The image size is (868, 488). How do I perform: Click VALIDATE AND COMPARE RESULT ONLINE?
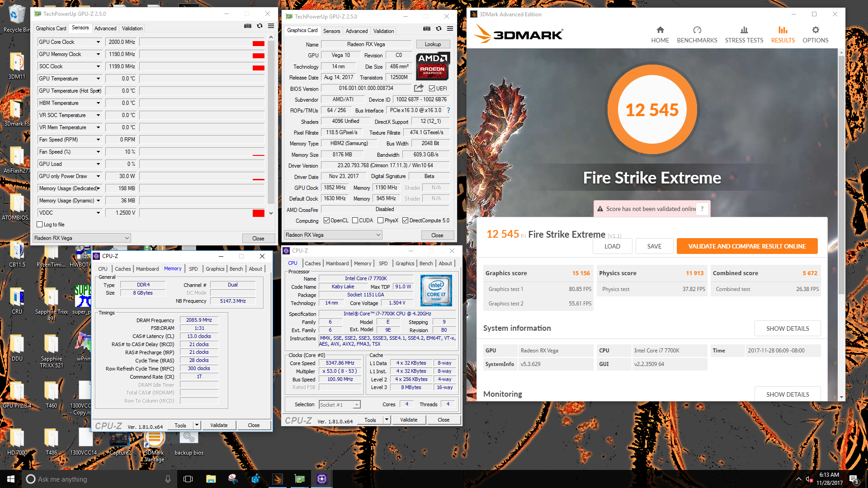pyautogui.click(x=747, y=246)
